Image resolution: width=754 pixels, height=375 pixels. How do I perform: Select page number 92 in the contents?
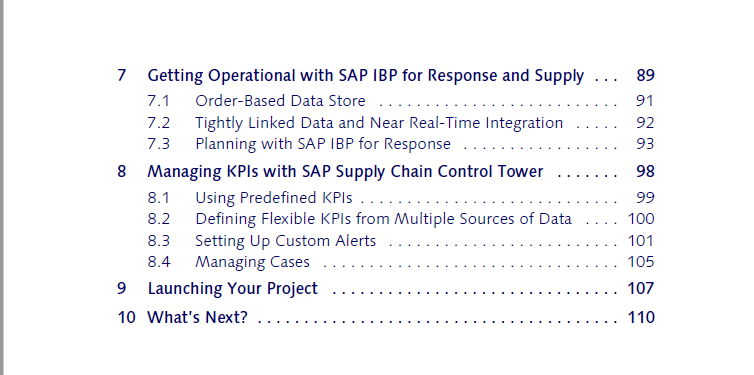click(645, 123)
